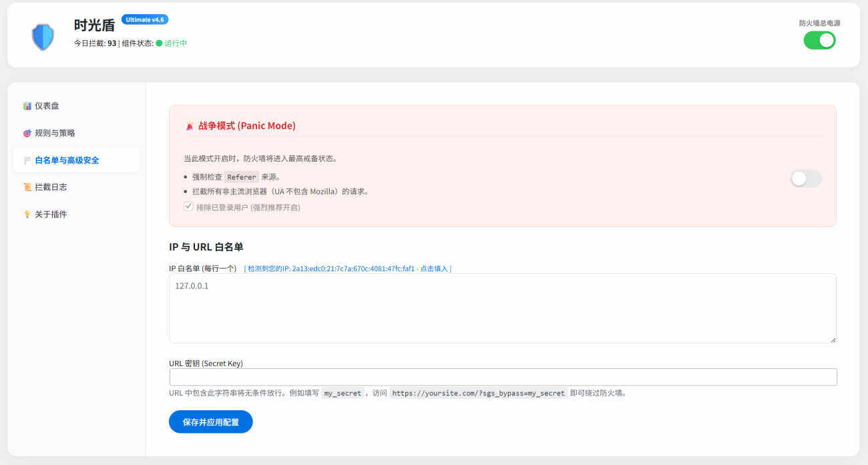Go to the 关于插件 sidebar page
The height and width of the screenshot is (465, 868).
(x=51, y=214)
